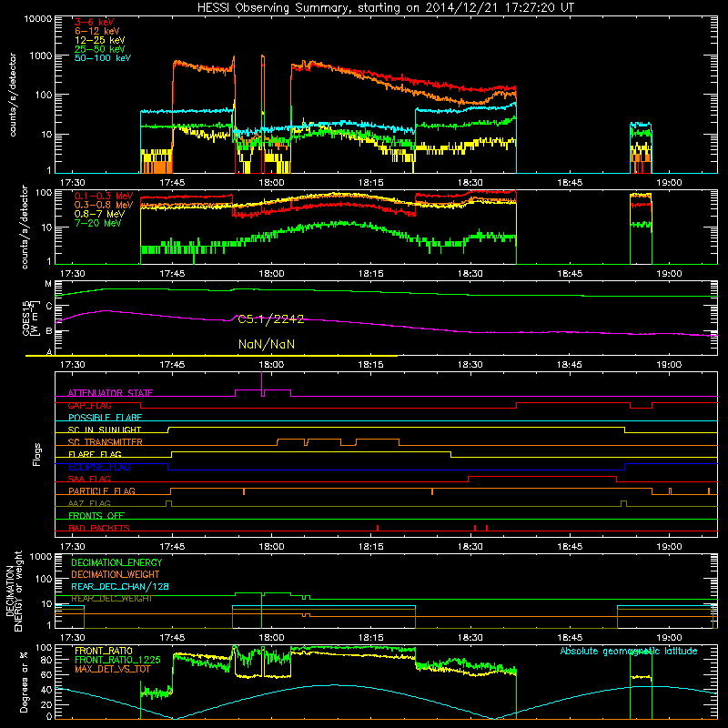The height and width of the screenshot is (728, 728).
Task: Click the 'M' class tick on GOES axis
Action: click(48, 284)
